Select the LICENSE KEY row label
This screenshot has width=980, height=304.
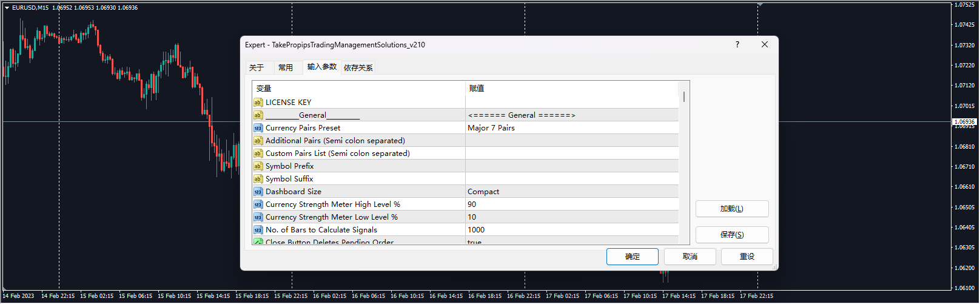288,103
